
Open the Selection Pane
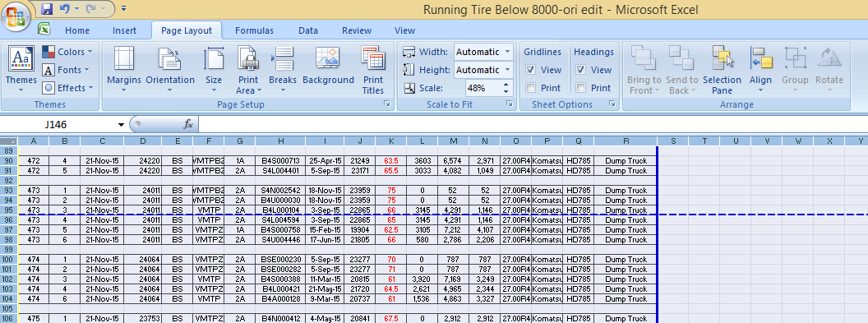[722, 69]
